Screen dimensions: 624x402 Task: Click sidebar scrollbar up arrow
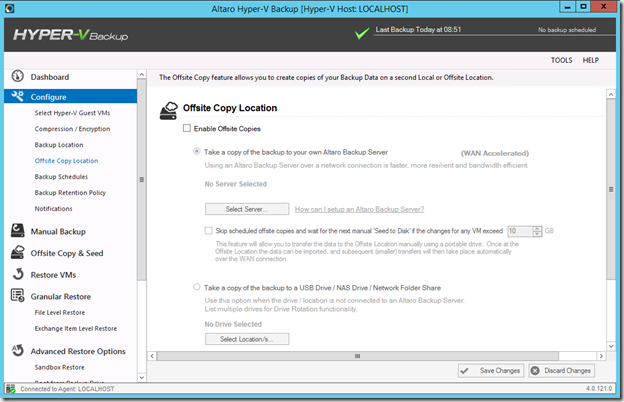(142, 74)
